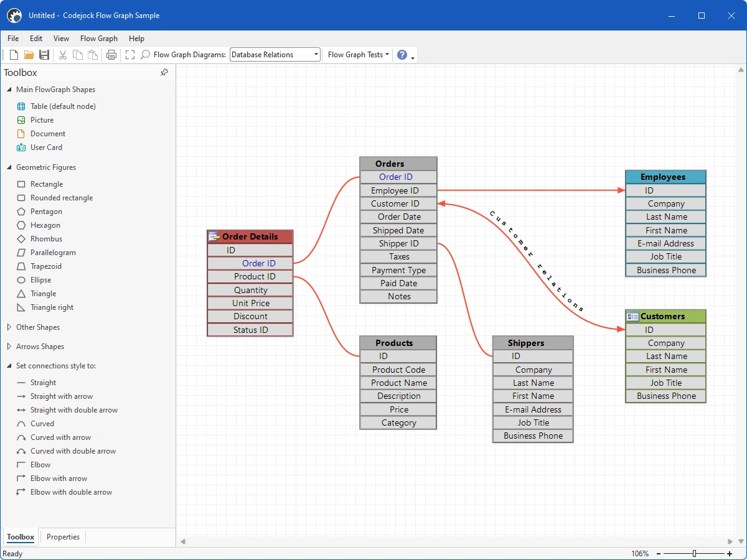Screen dimensions: 747x560
Task: Open the Flow Graph Tests dropdown
Action: coord(358,55)
